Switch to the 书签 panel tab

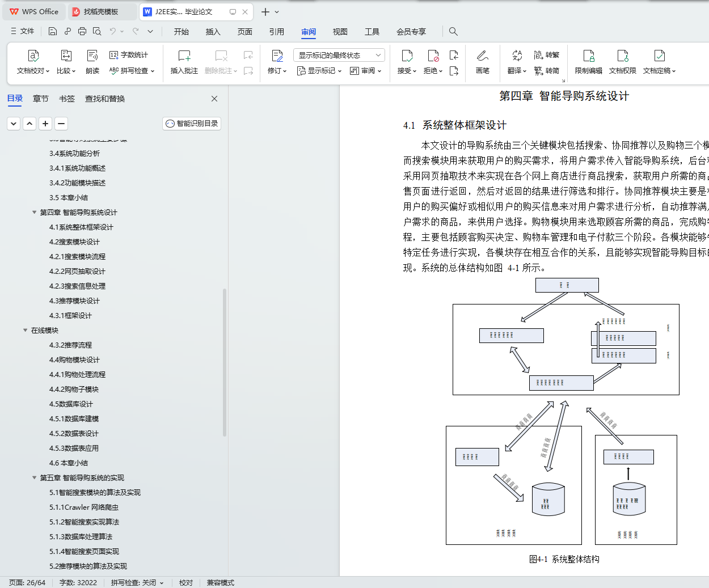[x=67, y=99]
